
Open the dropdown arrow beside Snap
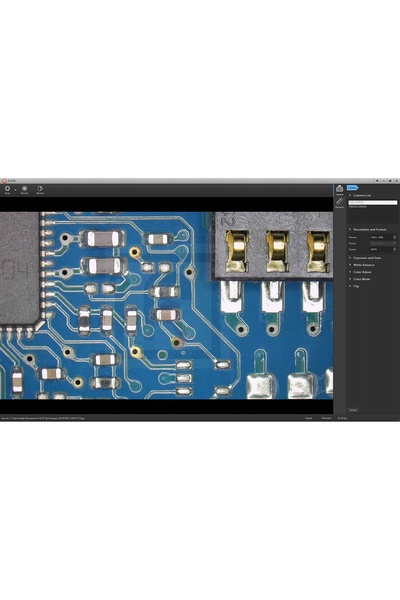(x=15, y=190)
